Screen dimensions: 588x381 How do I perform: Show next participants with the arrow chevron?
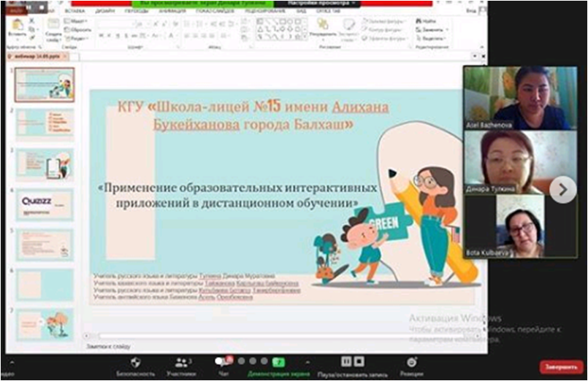click(x=562, y=190)
